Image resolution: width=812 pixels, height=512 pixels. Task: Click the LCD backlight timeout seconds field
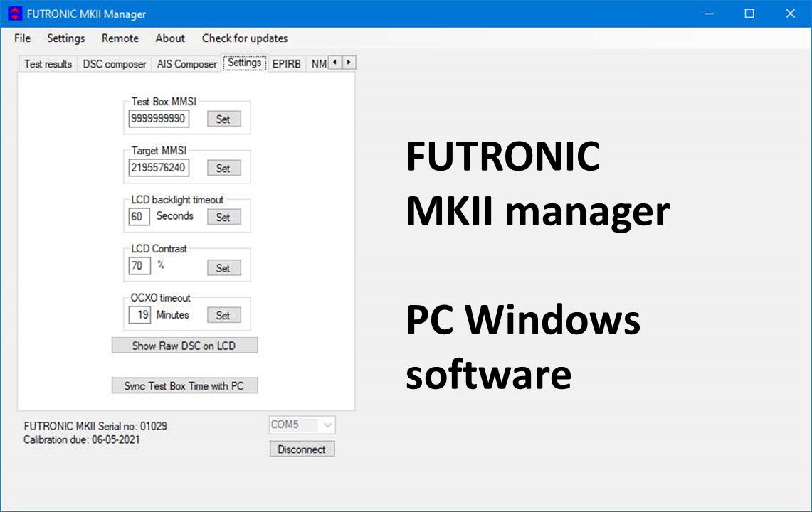tap(139, 216)
